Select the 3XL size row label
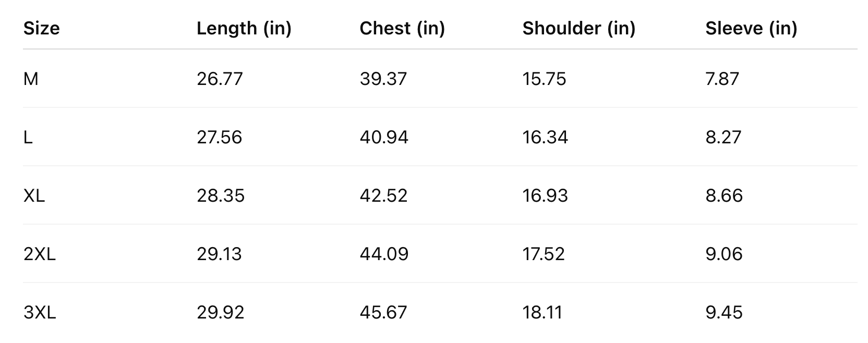Screen dimensions: 868x343 (39, 312)
